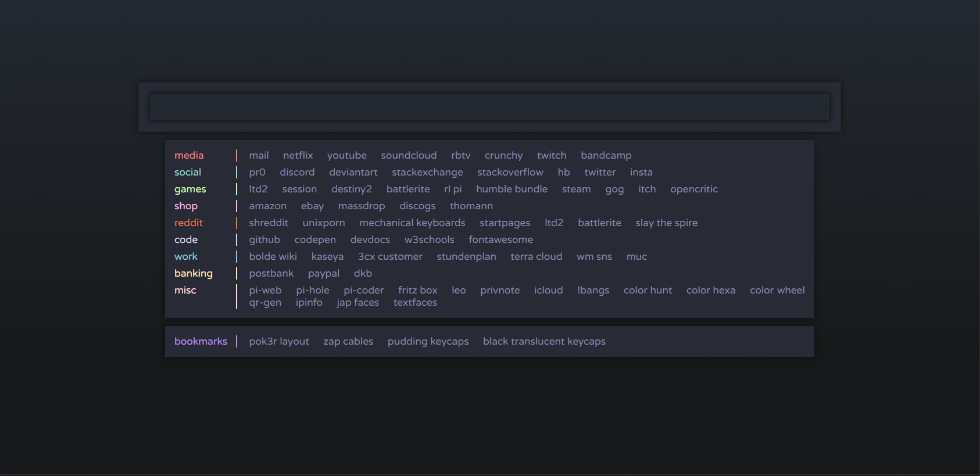Open the shreddit link
980x476 pixels.
[x=268, y=223]
